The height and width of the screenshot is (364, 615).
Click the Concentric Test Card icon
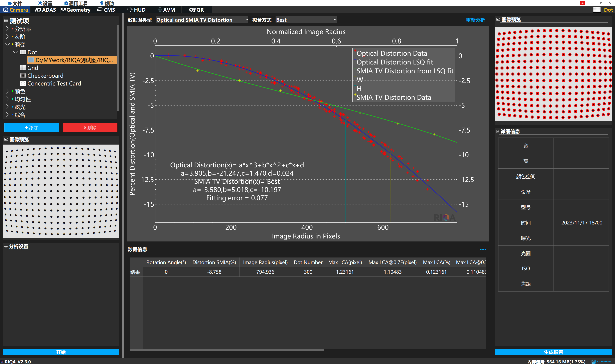pos(23,83)
